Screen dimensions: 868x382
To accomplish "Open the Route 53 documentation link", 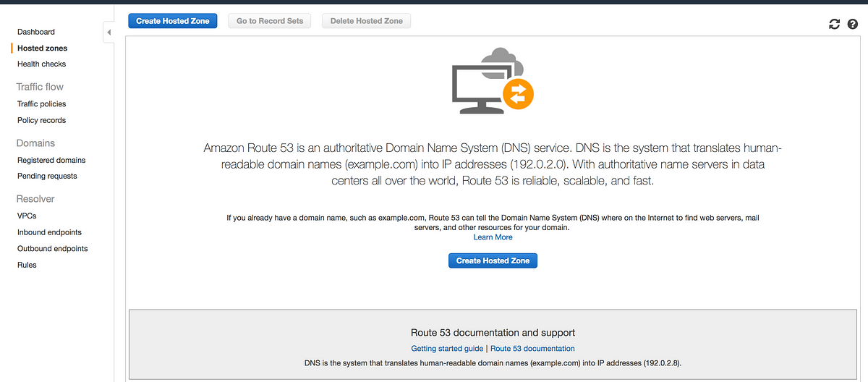I will point(532,349).
